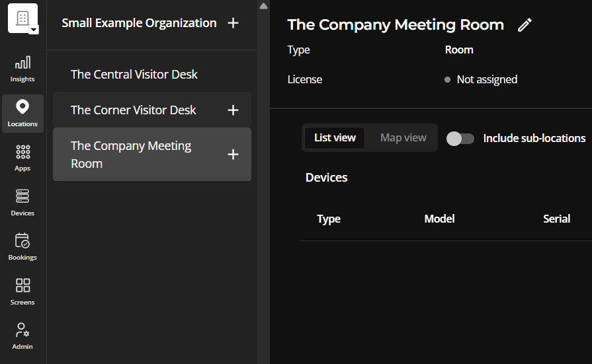592x364 pixels.
Task: Select Small Example Organization root
Action: click(139, 23)
